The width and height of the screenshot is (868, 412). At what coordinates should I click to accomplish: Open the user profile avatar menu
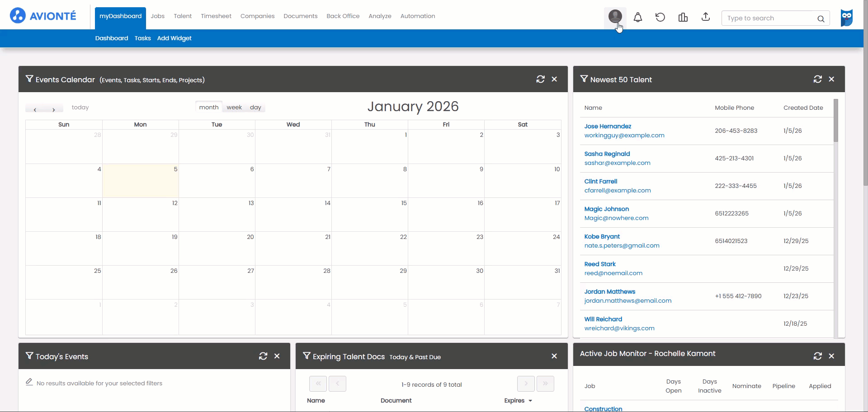pos(615,17)
